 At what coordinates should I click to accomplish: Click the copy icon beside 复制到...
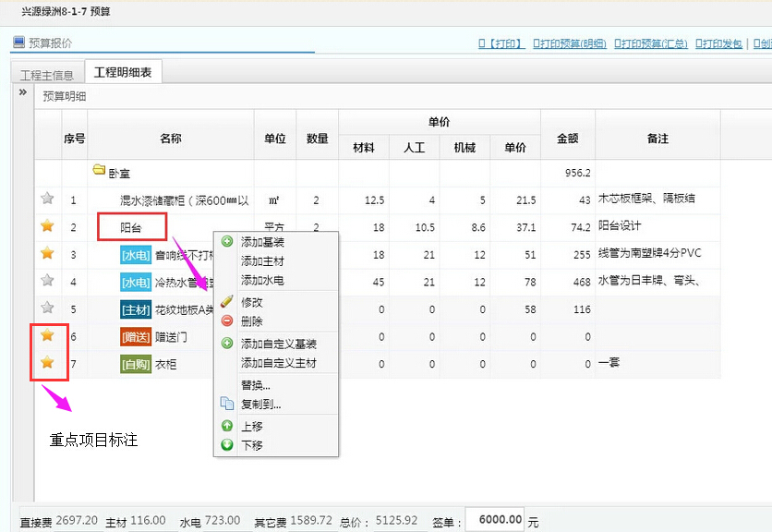pos(227,404)
